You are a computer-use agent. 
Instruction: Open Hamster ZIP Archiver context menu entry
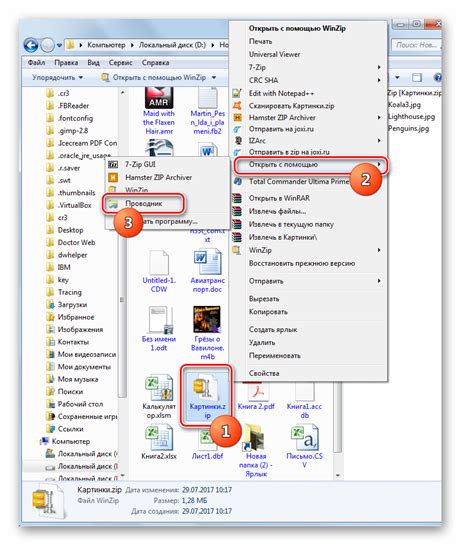coord(282,118)
